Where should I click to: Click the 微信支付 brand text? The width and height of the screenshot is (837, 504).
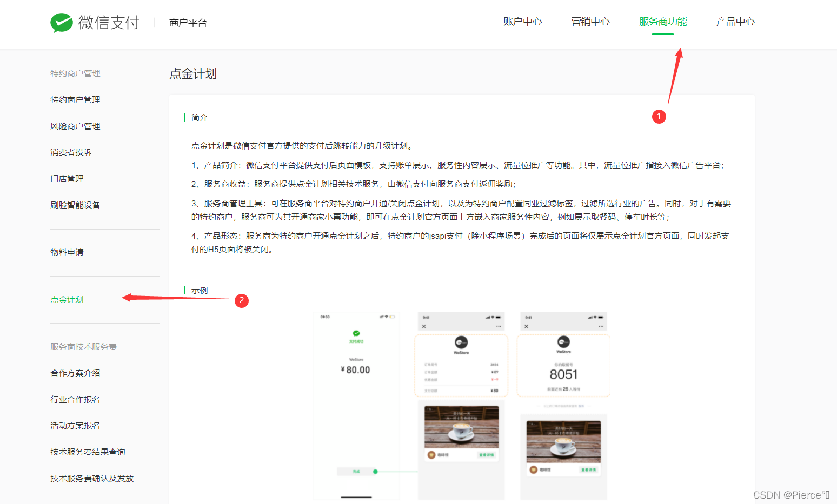click(x=109, y=23)
